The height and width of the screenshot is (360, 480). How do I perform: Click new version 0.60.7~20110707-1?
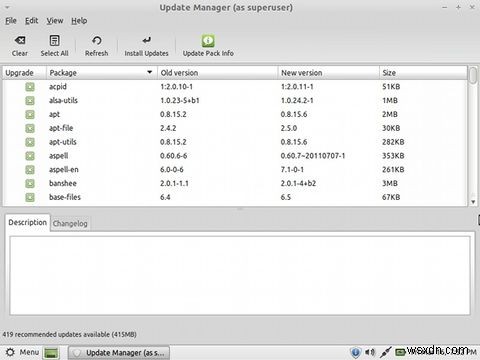coord(313,156)
